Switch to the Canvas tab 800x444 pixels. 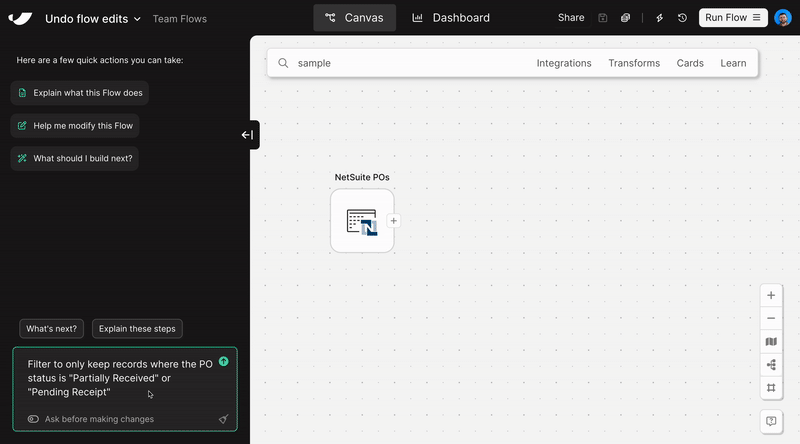(x=355, y=18)
